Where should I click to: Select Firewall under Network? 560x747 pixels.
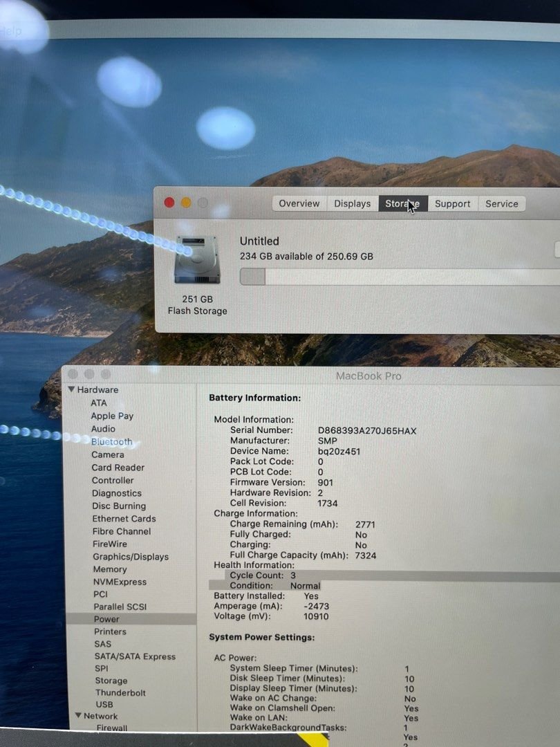111,728
